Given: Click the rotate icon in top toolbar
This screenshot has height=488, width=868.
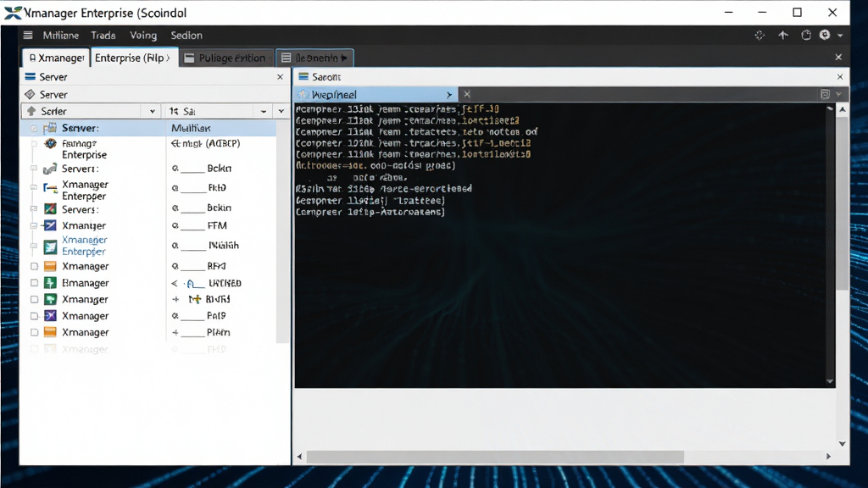Looking at the screenshot, I should [806, 36].
